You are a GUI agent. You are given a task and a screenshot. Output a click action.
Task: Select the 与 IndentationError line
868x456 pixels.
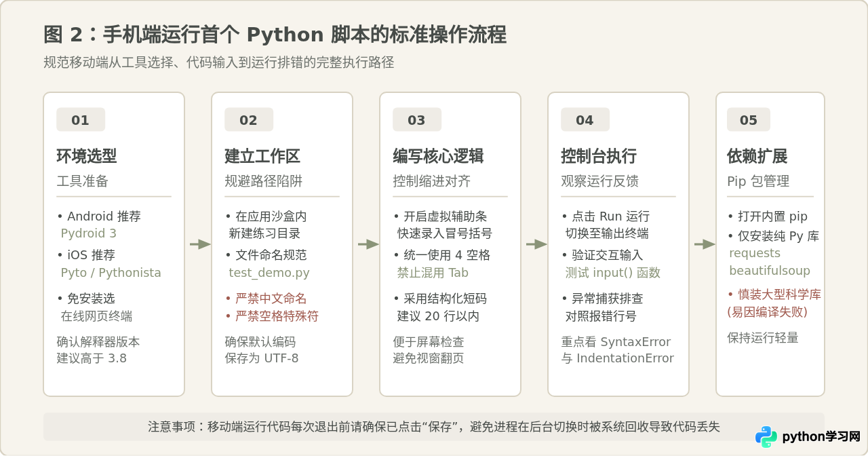(x=618, y=358)
